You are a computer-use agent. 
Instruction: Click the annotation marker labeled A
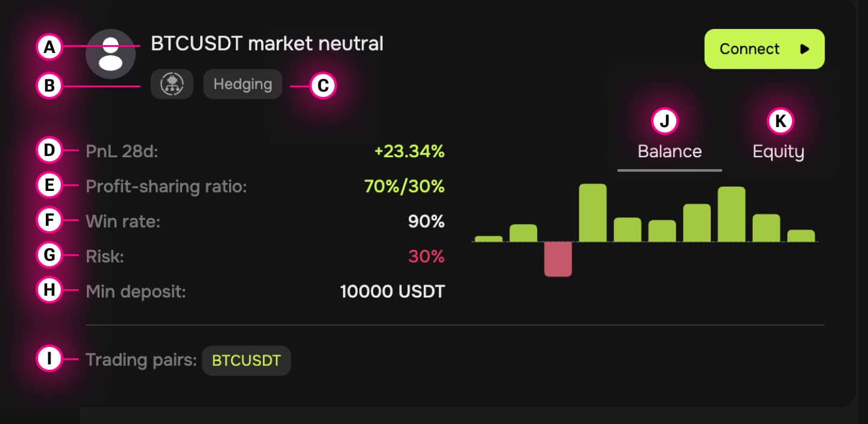click(x=49, y=46)
